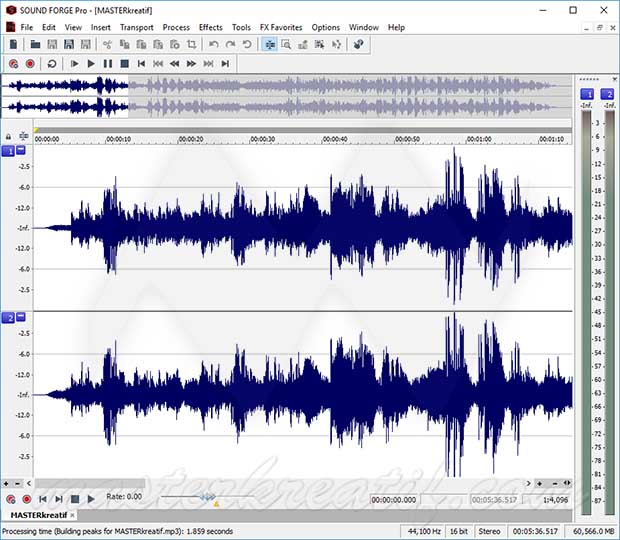Redo action with the Redo arrow
Viewport: 620px width, 540px height.
[230, 44]
